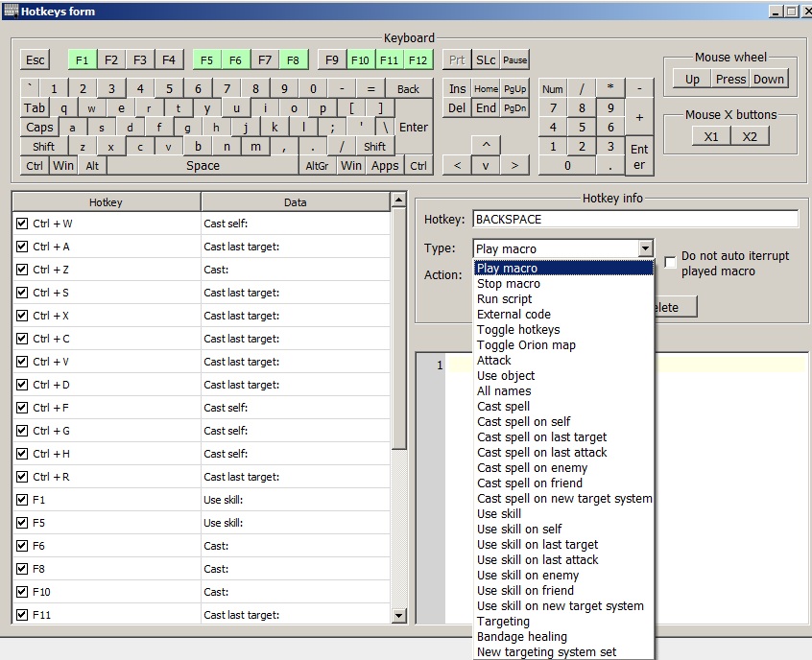The image size is (812, 660).
Task: Click the X1 mouse button
Action: (x=711, y=136)
